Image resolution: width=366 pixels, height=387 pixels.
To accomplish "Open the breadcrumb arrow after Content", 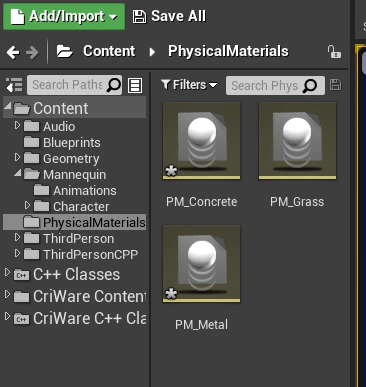I will tap(152, 52).
